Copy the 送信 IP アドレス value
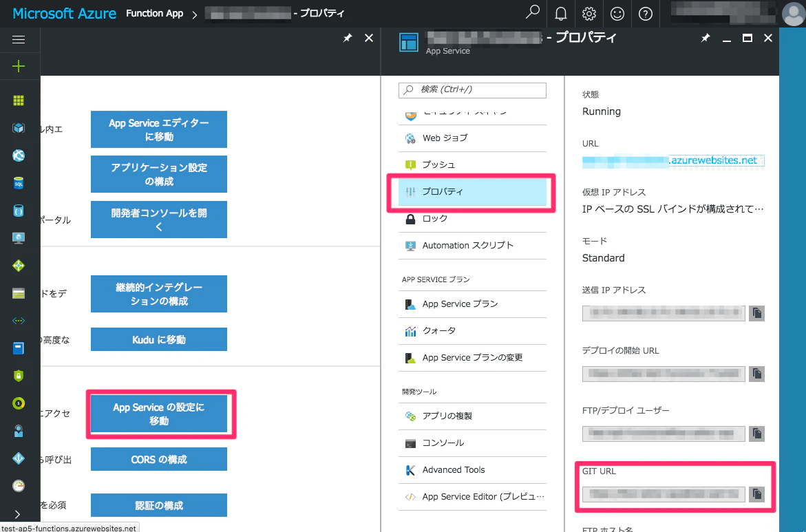 click(x=756, y=313)
